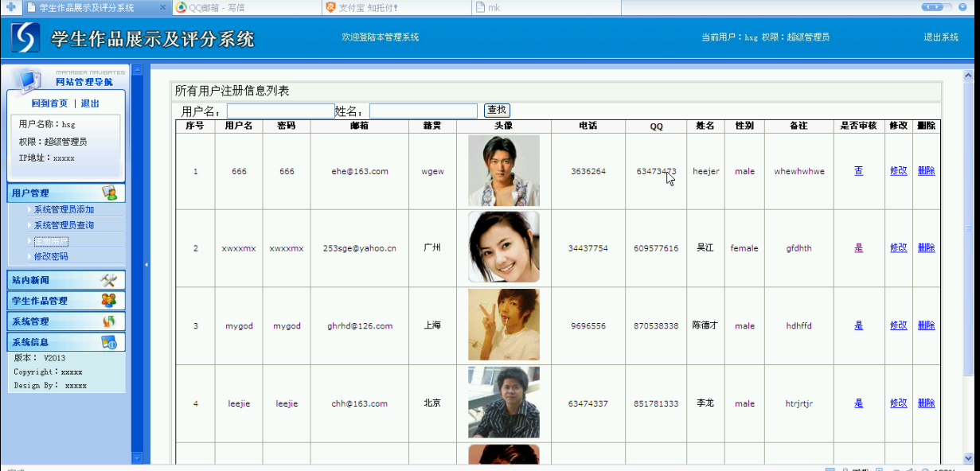
Task: Click 删除 for user leejie
Action: [927, 403]
